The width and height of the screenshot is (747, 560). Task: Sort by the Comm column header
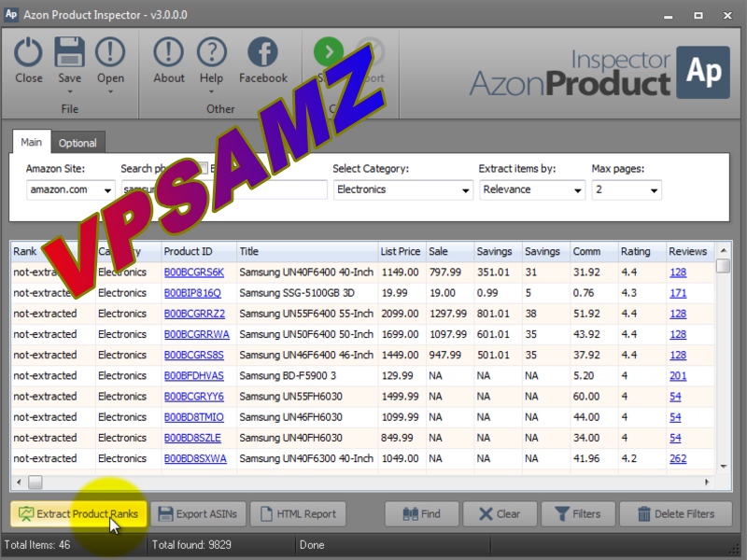[594, 251]
